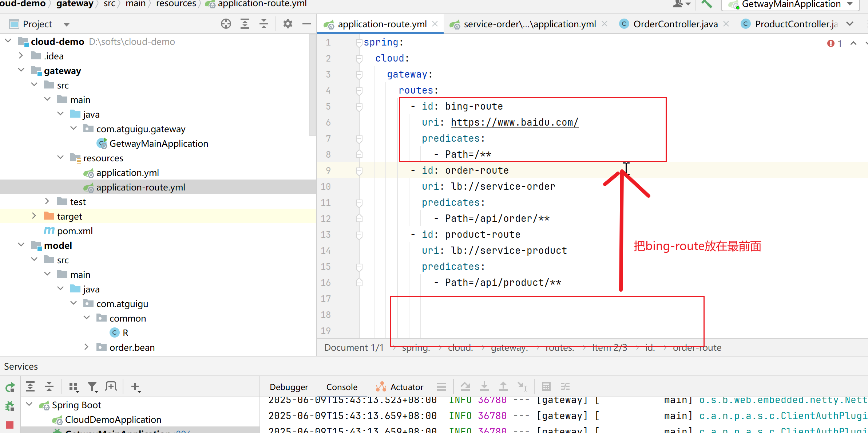Rerun services using the green rerun icon
868x433 pixels.
pos(10,387)
